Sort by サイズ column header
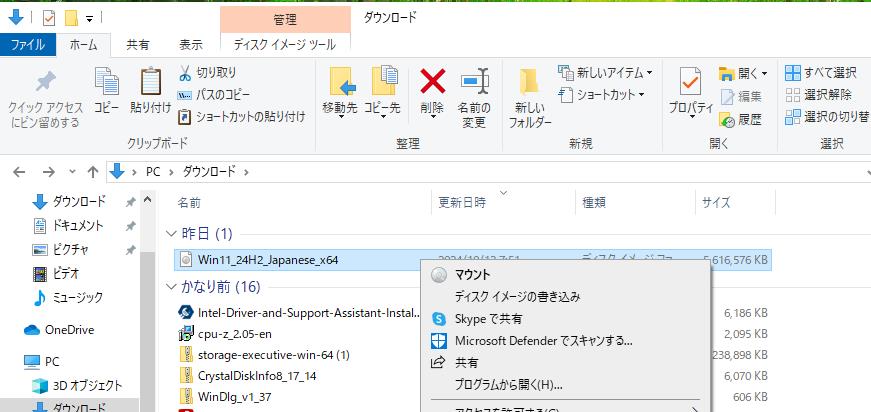Image resolution: width=871 pixels, height=412 pixels. tap(717, 203)
